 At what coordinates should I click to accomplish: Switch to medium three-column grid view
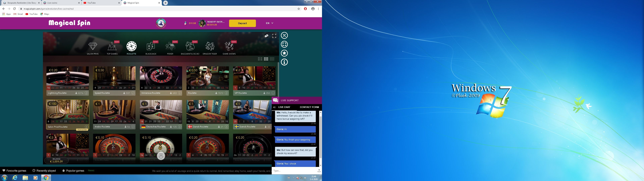point(266,59)
